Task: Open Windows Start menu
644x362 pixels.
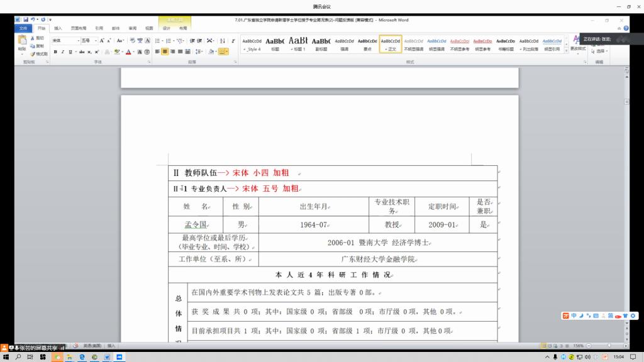Action: [6, 357]
